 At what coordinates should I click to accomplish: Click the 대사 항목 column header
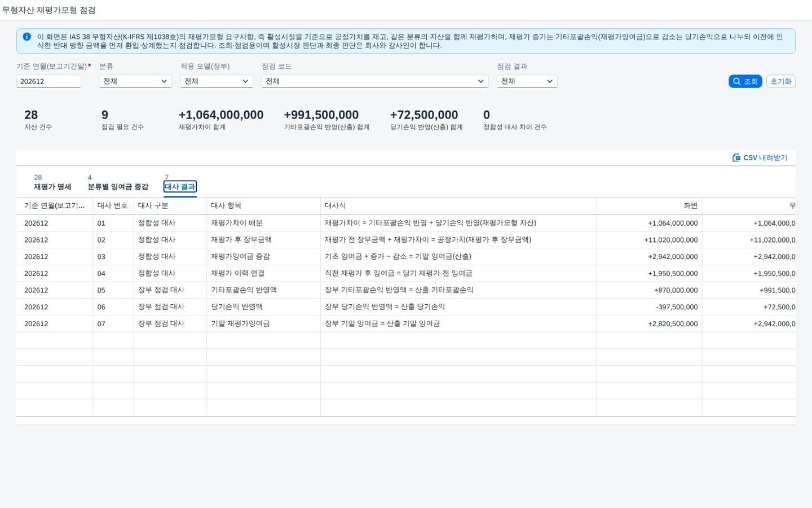(x=263, y=206)
